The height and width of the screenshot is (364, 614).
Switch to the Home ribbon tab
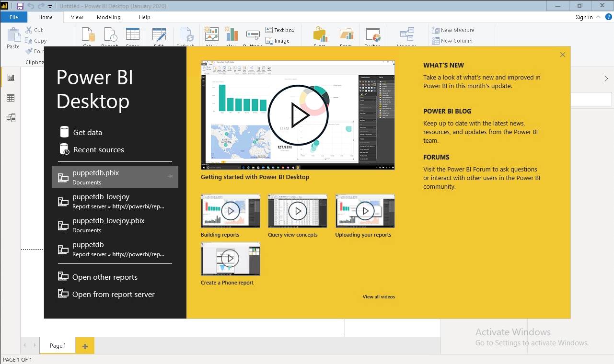tap(46, 17)
